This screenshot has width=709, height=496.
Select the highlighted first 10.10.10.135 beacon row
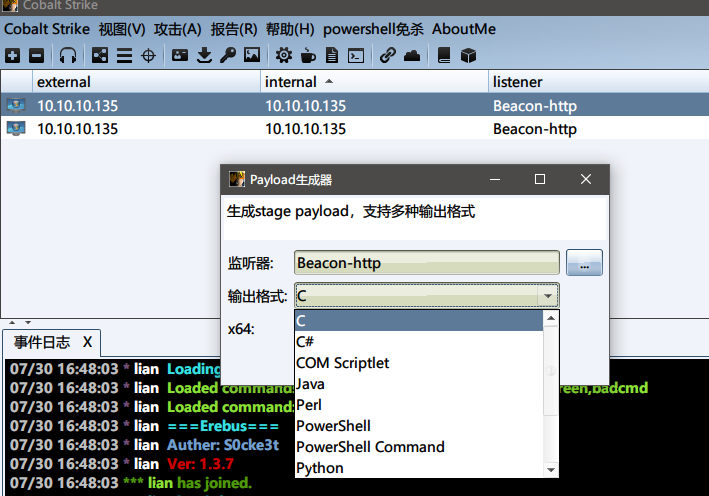(x=354, y=105)
